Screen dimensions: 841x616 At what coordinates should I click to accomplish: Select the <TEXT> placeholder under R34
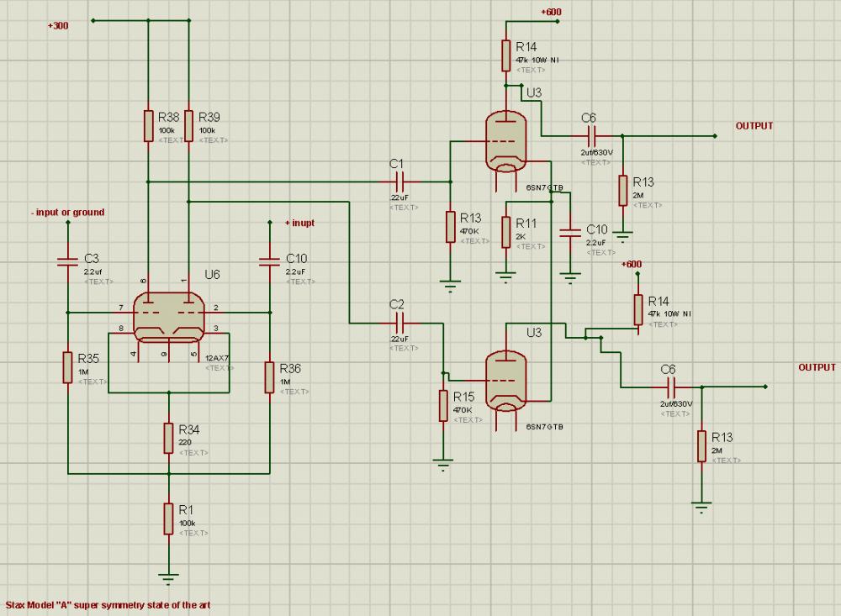pyautogui.click(x=193, y=453)
